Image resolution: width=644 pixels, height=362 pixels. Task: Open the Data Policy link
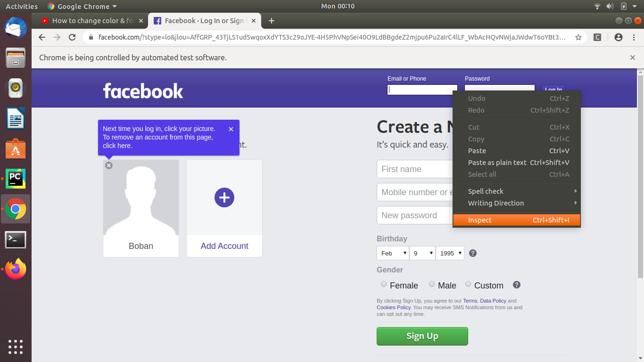pos(493,301)
